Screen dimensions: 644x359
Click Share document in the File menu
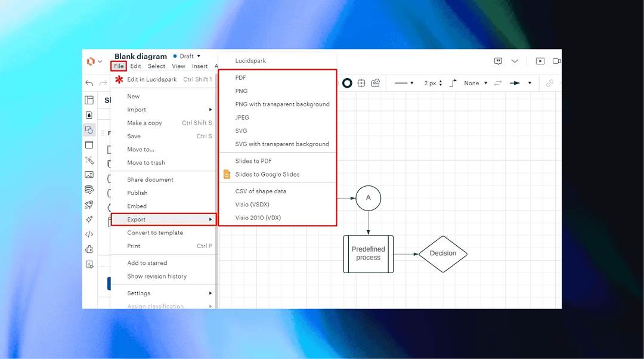[x=164, y=179]
